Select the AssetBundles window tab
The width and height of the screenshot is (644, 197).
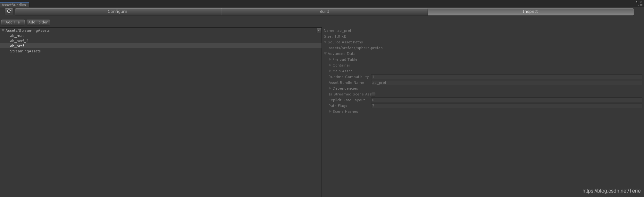(x=14, y=5)
